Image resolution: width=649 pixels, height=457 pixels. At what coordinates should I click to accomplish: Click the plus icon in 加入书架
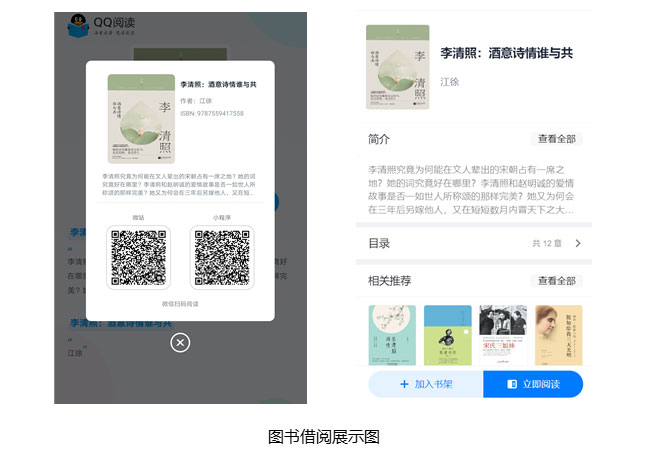point(404,384)
